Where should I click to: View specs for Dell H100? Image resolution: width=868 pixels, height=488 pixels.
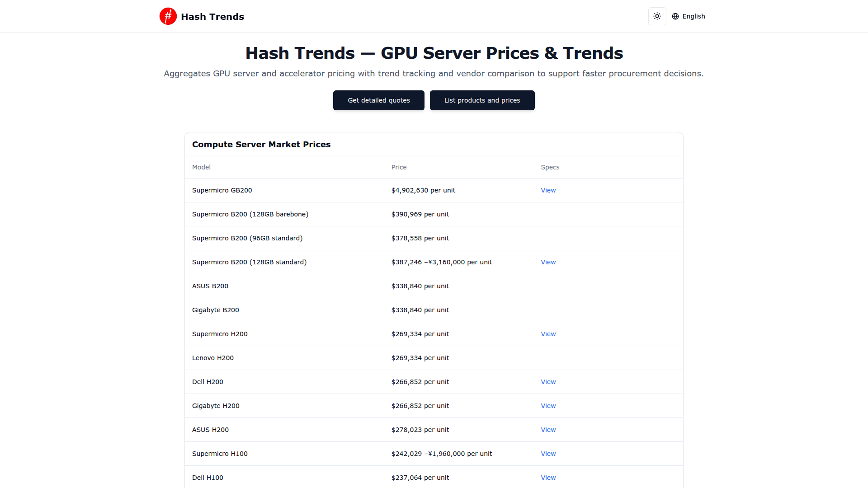tap(548, 478)
